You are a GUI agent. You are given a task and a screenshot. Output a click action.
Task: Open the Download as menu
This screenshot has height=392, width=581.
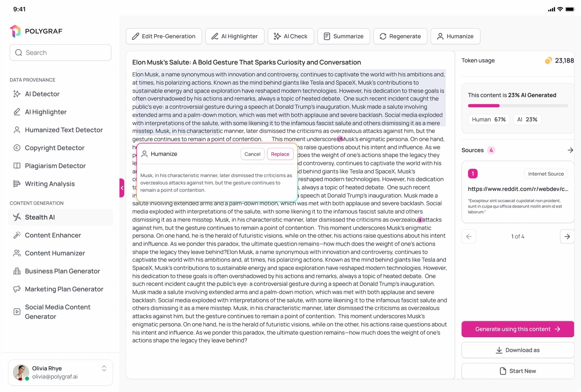coord(518,350)
